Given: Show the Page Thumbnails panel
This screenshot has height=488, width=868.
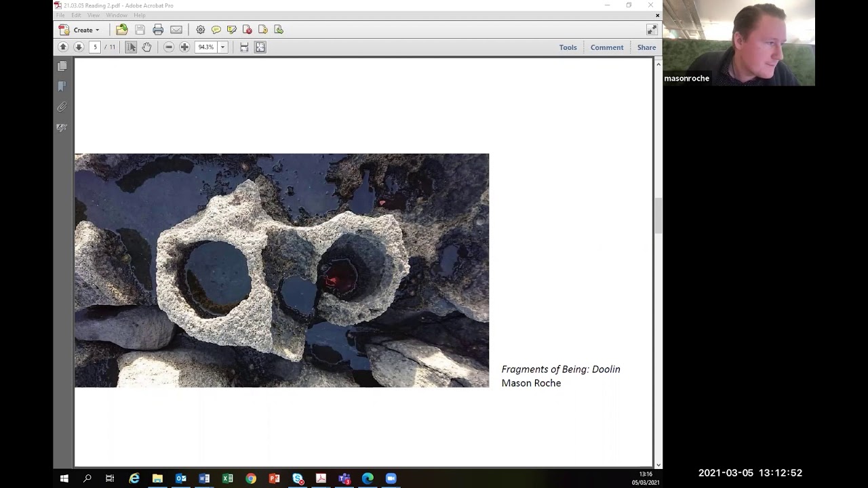Looking at the screenshot, I should pyautogui.click(x=62, y=66).
